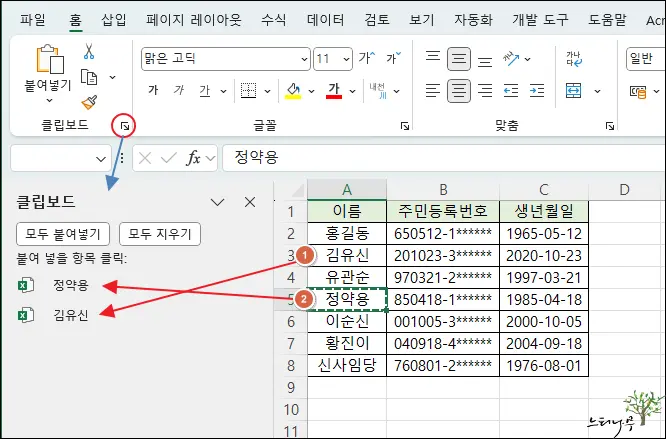Viewport: 666px width, 439px height.
Task: Switch to the 데이터 tab
Action: click(x=325, y=20)
